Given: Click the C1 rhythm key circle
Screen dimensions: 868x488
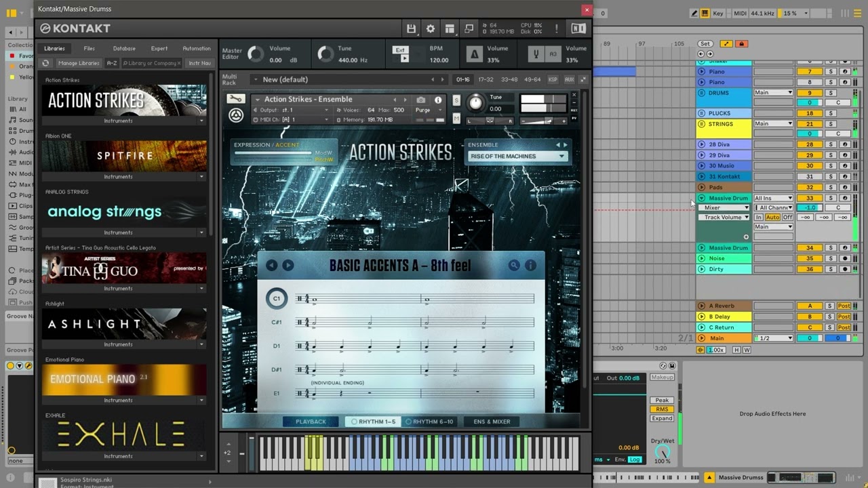Looking at the screenshot, I should pos(276,298).
